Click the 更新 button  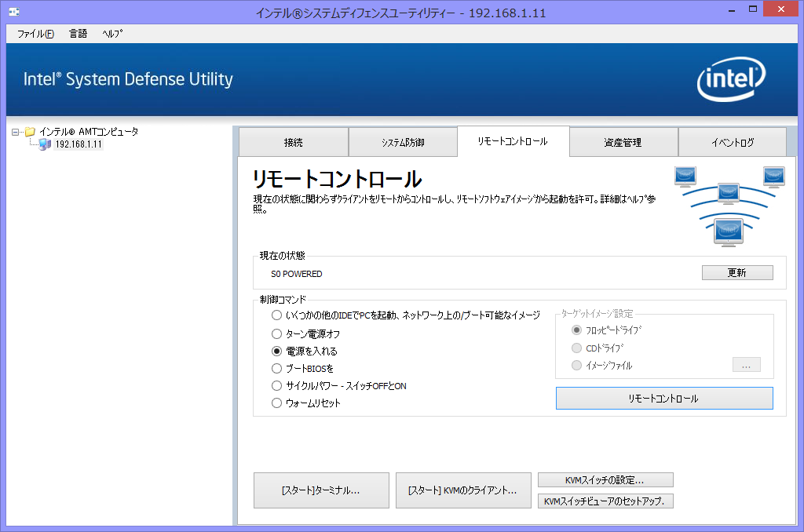click(x=737, y=272)
